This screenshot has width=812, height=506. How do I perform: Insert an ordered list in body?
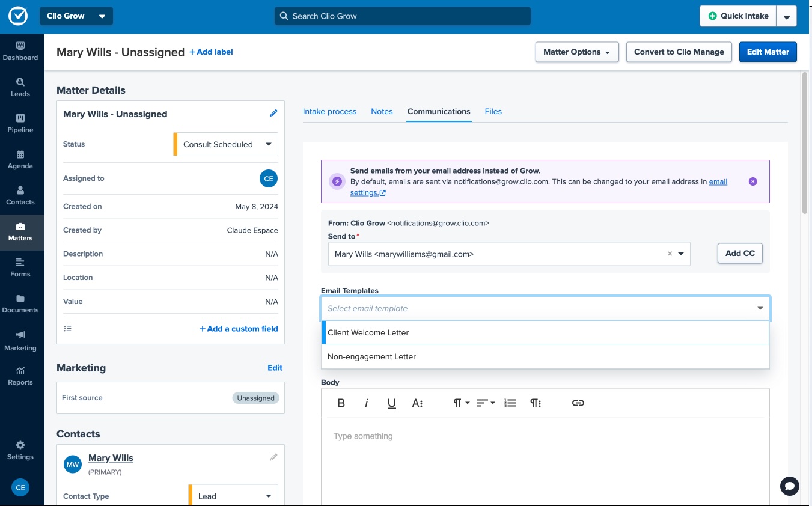pyautogui.click(x=510, y=403)
